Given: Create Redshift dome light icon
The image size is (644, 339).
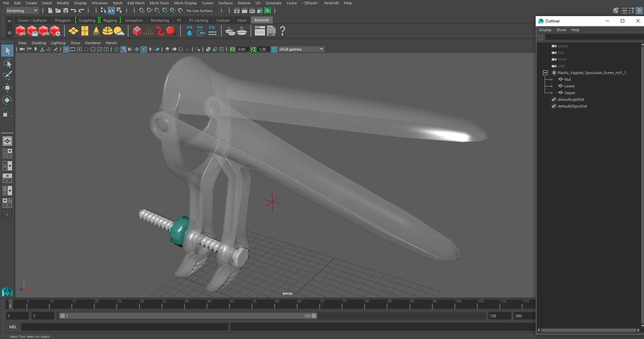Looking at the screenshot, I should [107, 31].
